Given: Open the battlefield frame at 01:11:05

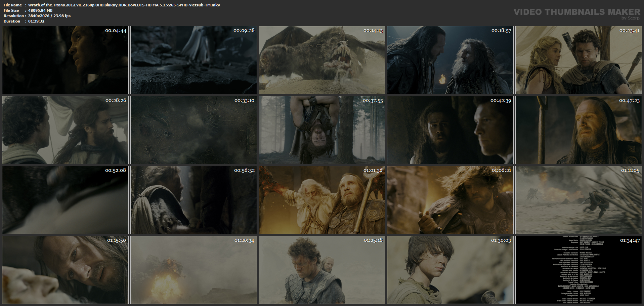Looking at the screenshot, I should pyautogui.click(x=578, y=200).
